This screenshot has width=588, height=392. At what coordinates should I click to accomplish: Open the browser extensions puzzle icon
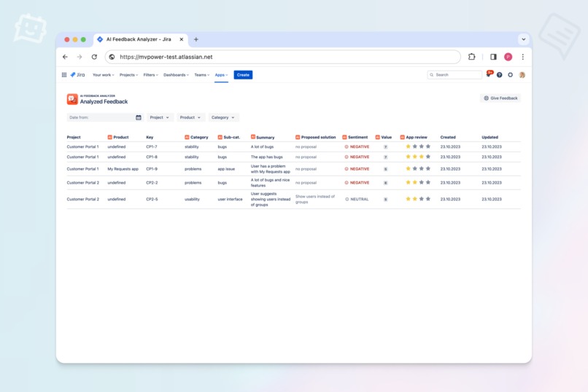pyautogui.click(x=472, y=57)
